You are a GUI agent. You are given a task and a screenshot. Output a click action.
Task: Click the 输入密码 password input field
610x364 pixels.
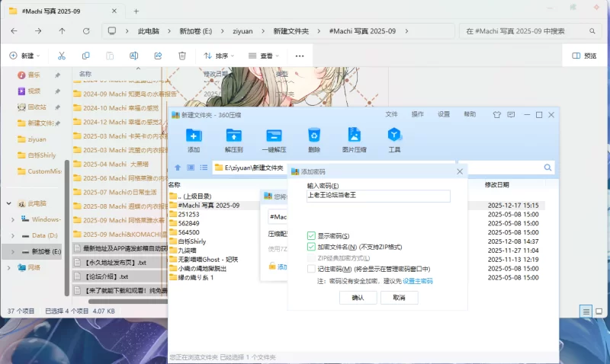coord(377,196)
